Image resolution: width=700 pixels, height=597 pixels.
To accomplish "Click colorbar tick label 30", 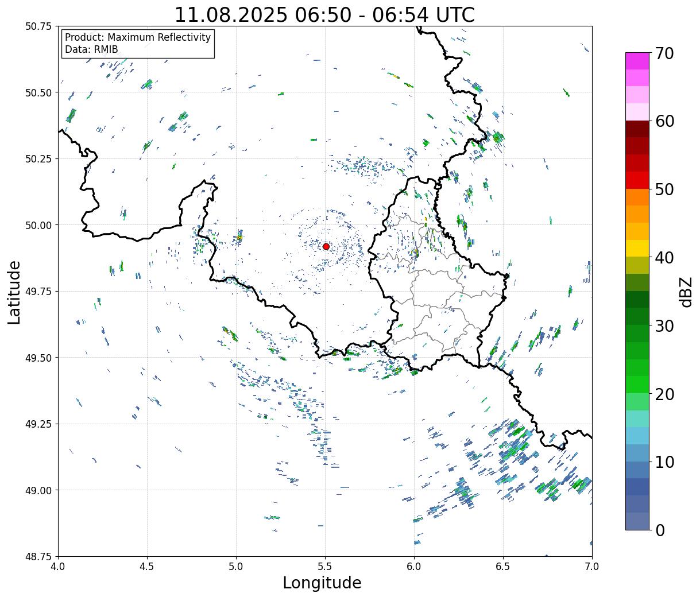I will tap(664, 325).
